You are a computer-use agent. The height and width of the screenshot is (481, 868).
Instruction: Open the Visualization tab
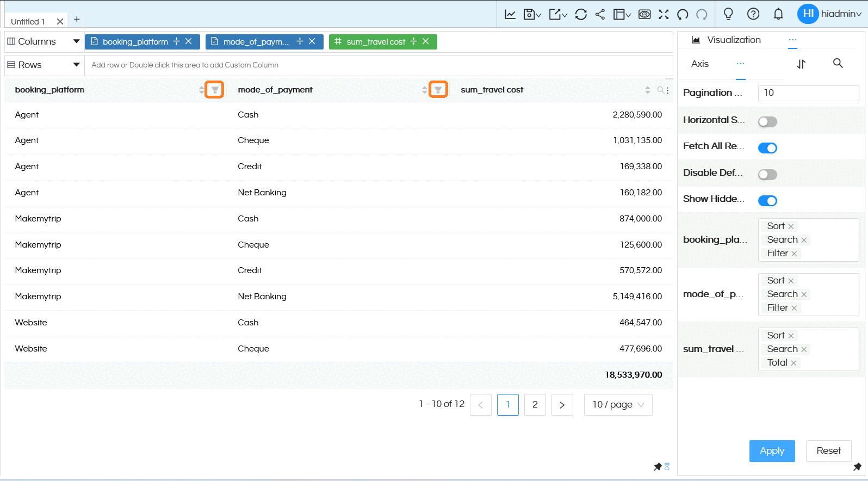[x=726, y=40]
